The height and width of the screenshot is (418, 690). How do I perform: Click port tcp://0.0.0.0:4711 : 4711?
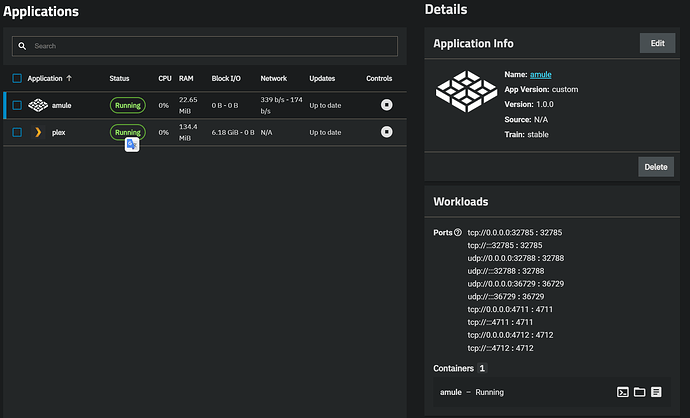(x=510, y=309)
